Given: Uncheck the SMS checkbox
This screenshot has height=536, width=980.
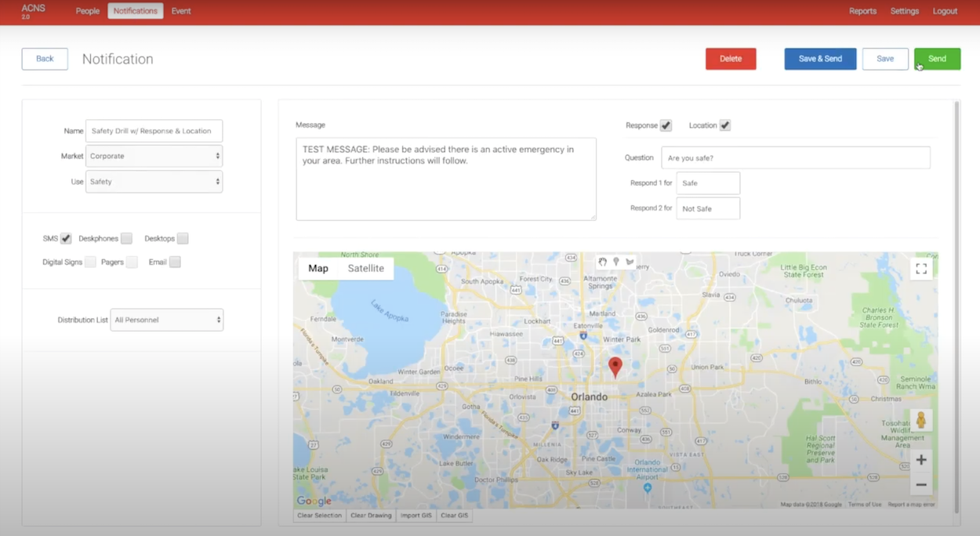Looking at the screenshot, I should 66,238.
